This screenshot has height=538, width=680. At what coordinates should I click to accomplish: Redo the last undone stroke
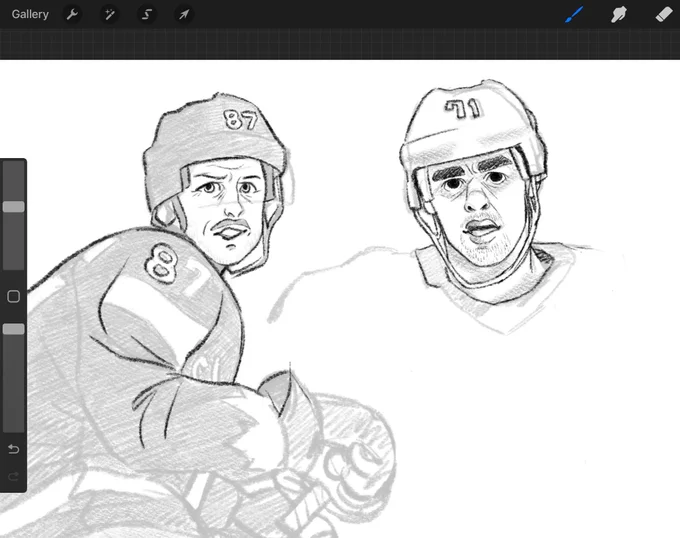point(13,477)
